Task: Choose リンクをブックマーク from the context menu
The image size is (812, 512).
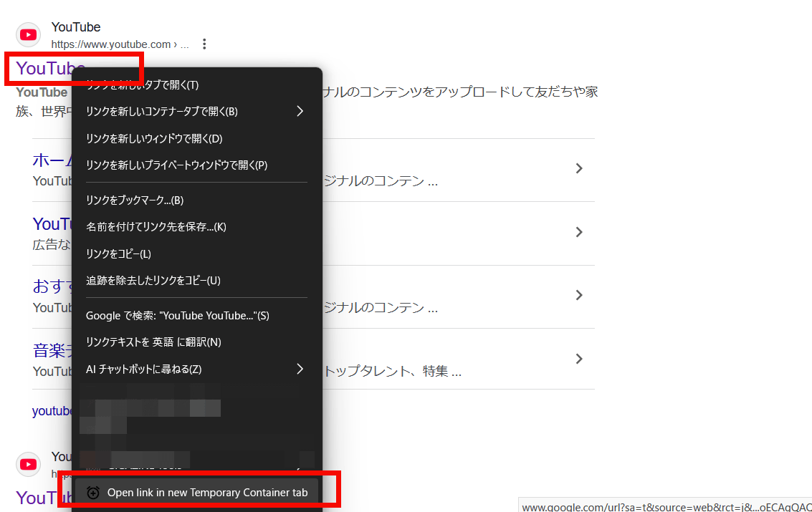Action: 135,200
